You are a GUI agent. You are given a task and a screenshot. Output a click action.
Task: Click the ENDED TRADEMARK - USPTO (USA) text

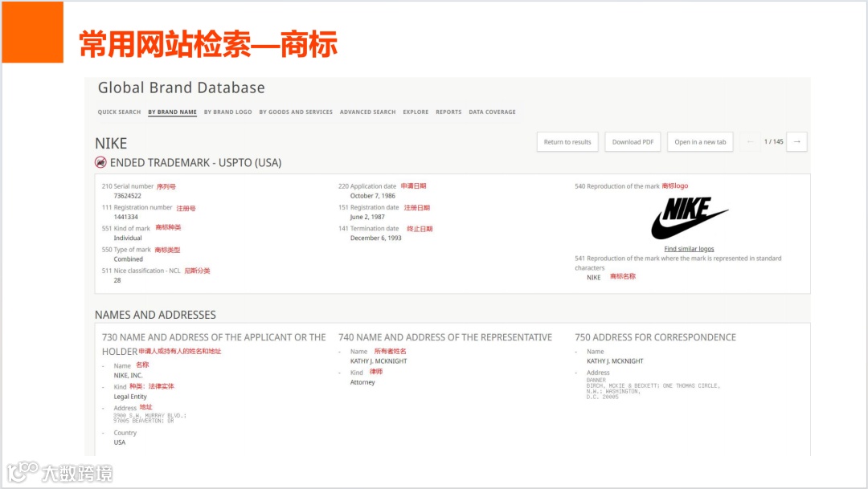(x=196, y=163)
